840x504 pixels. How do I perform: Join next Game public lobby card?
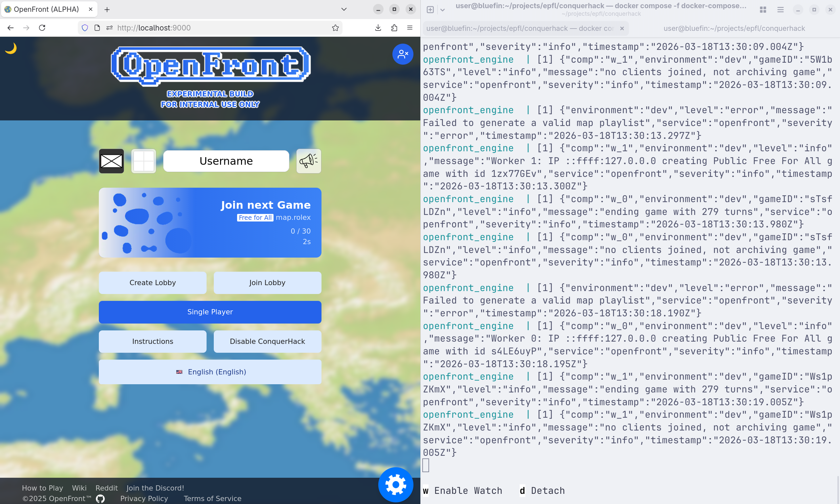point(210,223)
